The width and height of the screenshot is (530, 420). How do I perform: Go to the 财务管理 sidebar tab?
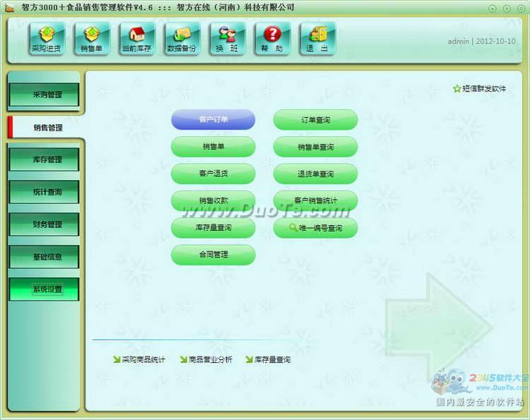tap(44, 224)
